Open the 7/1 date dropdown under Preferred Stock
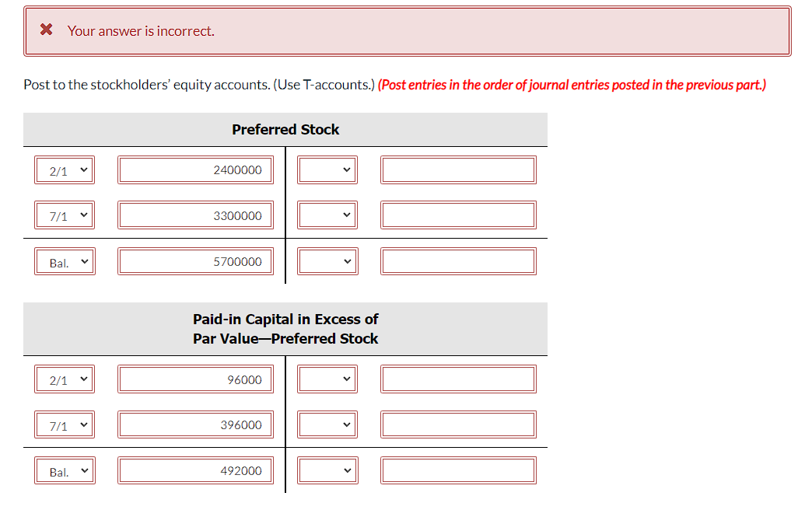 65,215
